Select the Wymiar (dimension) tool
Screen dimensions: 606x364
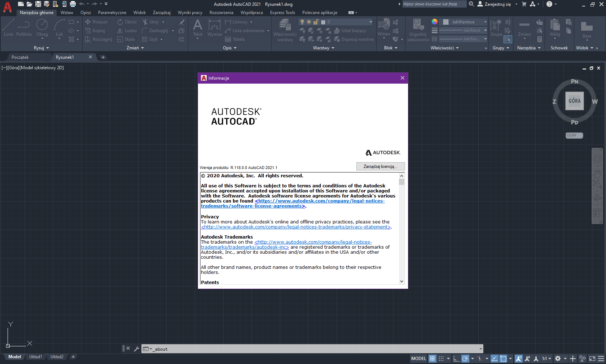coord(215,28)
